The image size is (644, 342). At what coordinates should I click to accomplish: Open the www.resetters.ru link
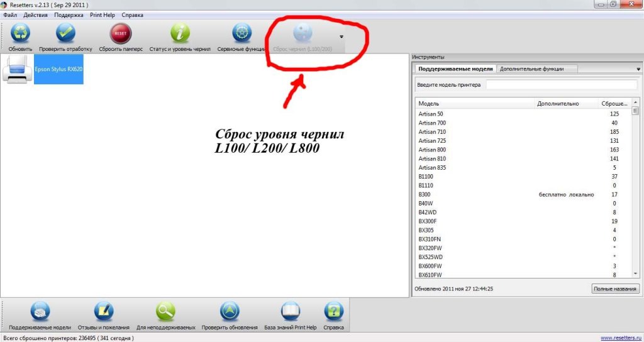click(621, 338)
